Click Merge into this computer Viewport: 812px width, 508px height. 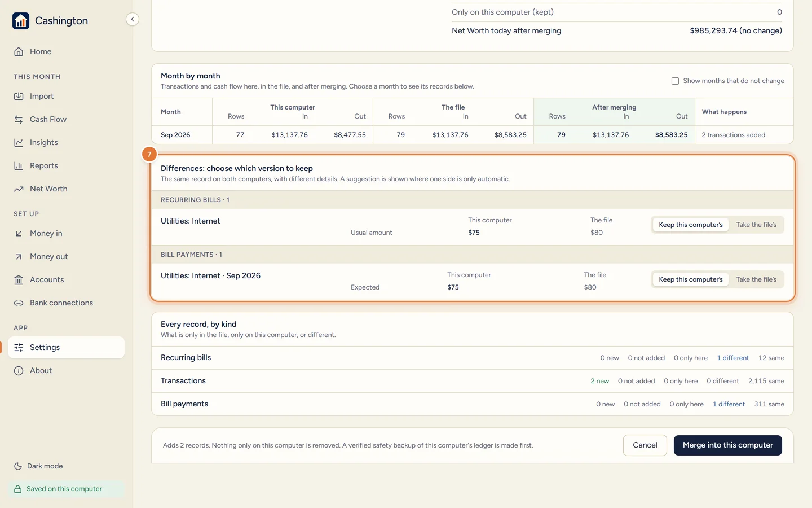click(728, 445)
